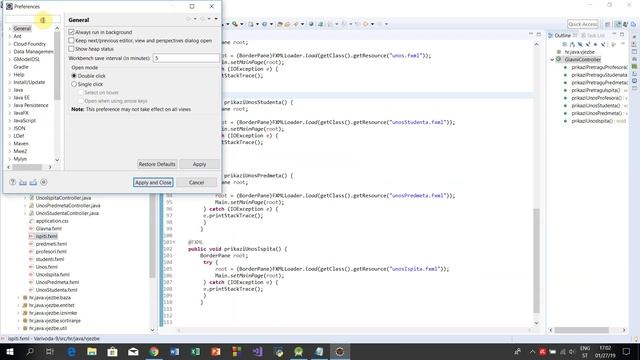Open Google Chrome from taskbar
The width and height of the screenshot is (640, 360).
[154, 351]
